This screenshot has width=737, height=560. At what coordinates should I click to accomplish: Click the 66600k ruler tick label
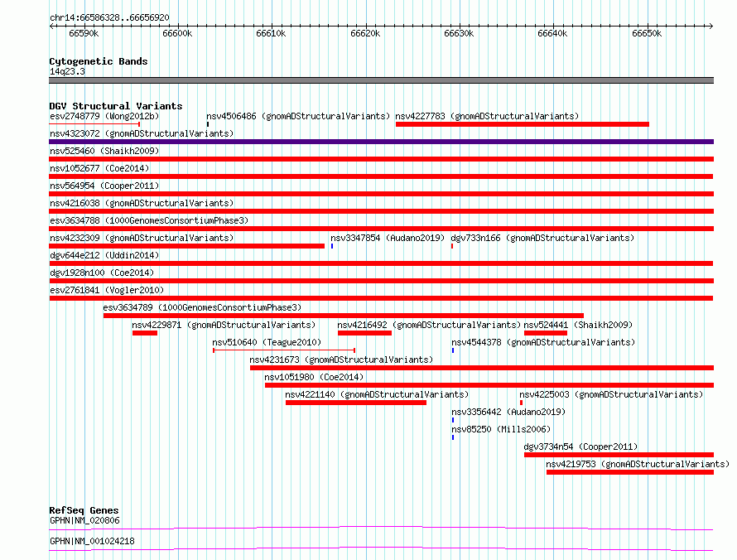point(177,33)
